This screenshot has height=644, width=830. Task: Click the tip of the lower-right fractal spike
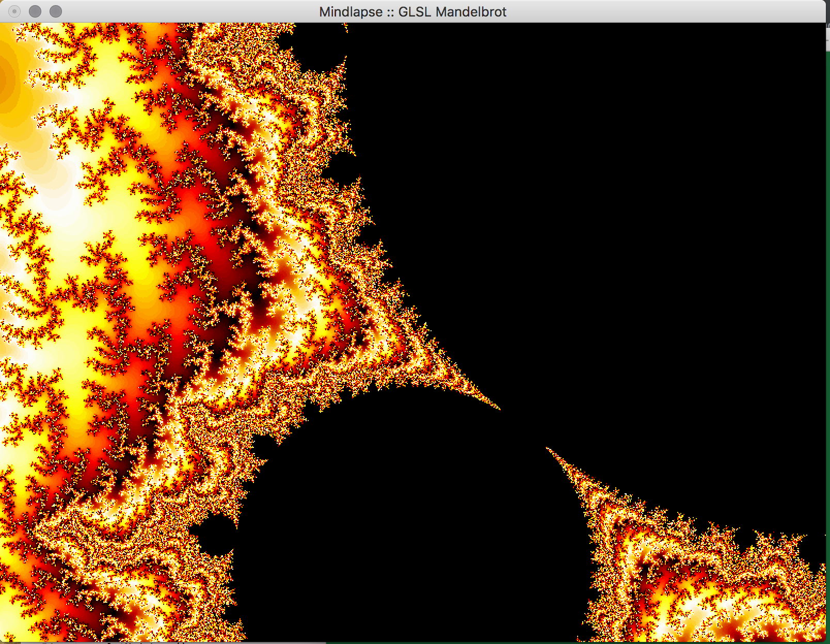click(548, 449)
